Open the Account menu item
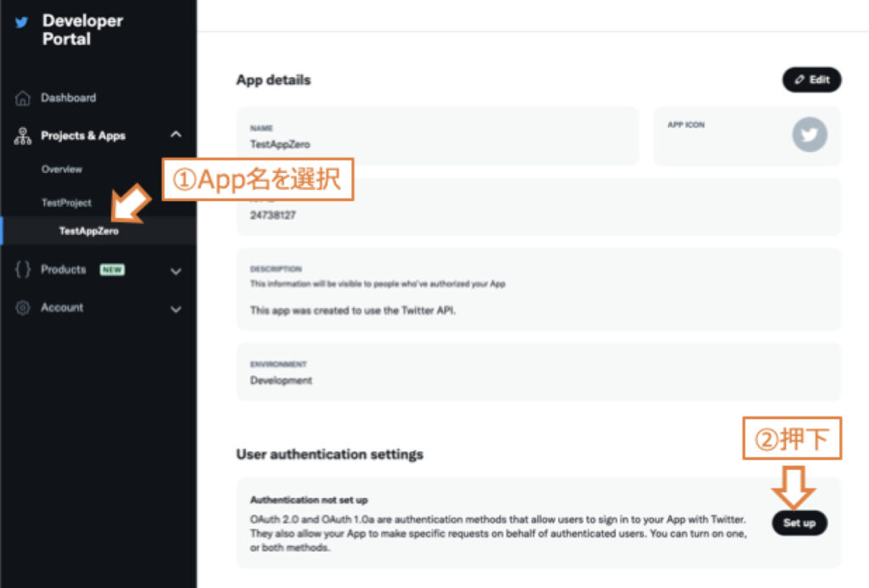 pyautogui.click(x=62, y=308)
